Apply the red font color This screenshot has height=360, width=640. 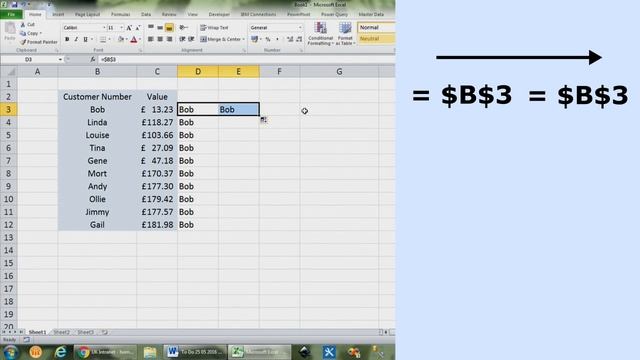point(133,40)
